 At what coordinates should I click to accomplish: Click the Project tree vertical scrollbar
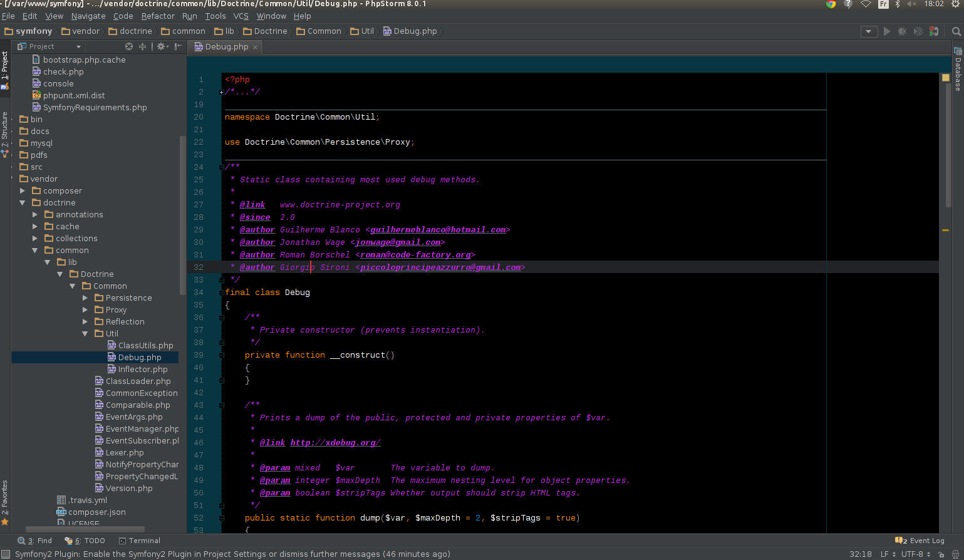tap(183, 216)
